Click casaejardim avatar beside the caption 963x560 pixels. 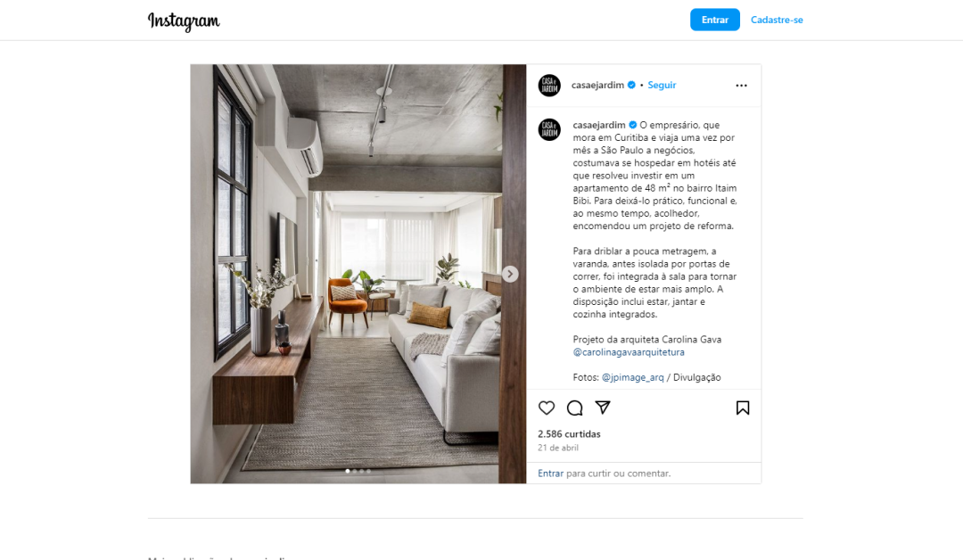(549, 129)
